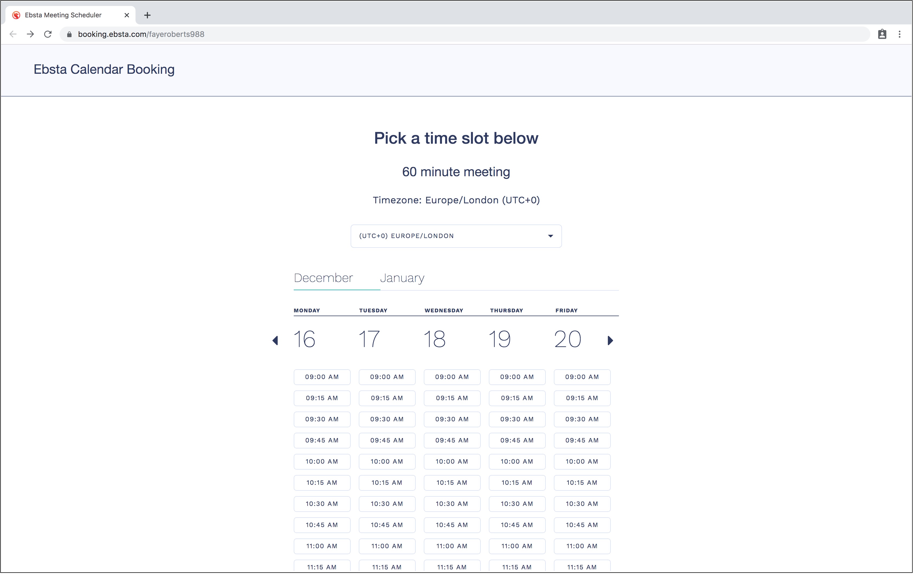Click the browser forward arrow

pyautogui.click(x=30, y=34)
